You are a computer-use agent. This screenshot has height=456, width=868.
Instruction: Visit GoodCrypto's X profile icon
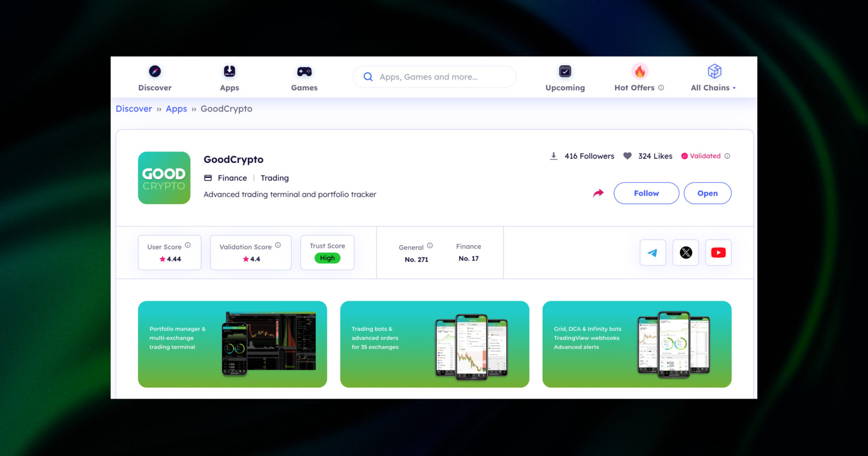point(686,252)
